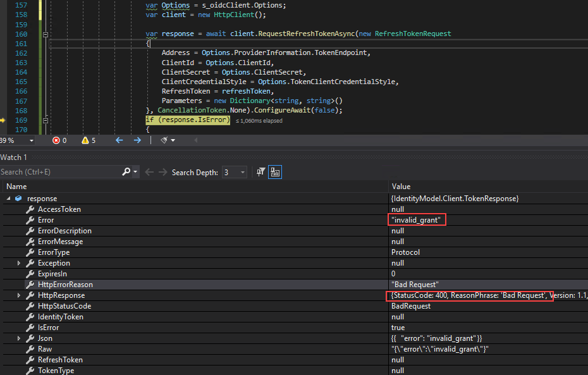Viewport: 588px width, 375px height.
Task: Expand the Json property node
Action: [x=19, y=338]
